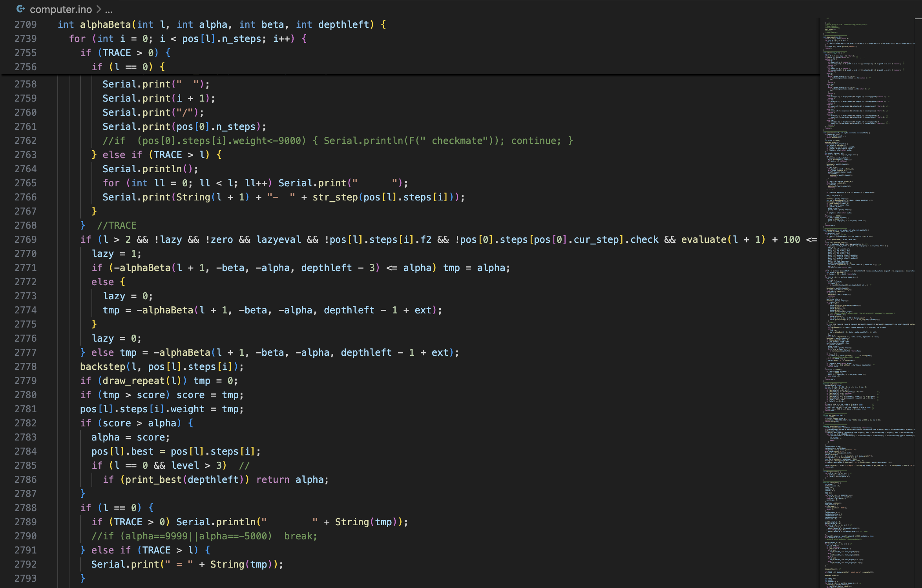Click 'str_step' call on line 2766
922x588 pixels.
(x=335, y=197)
